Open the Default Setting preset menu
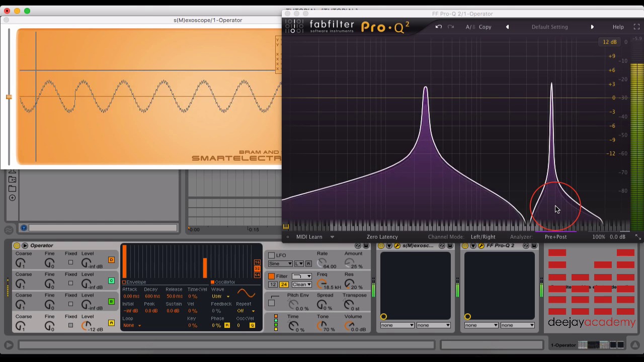The width and height of the screenshot is (644, 362). [549, 27]
